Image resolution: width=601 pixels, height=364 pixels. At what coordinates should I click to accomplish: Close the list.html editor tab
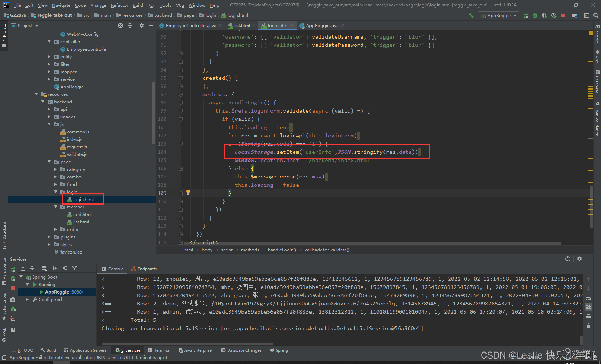tap(254, 25)
